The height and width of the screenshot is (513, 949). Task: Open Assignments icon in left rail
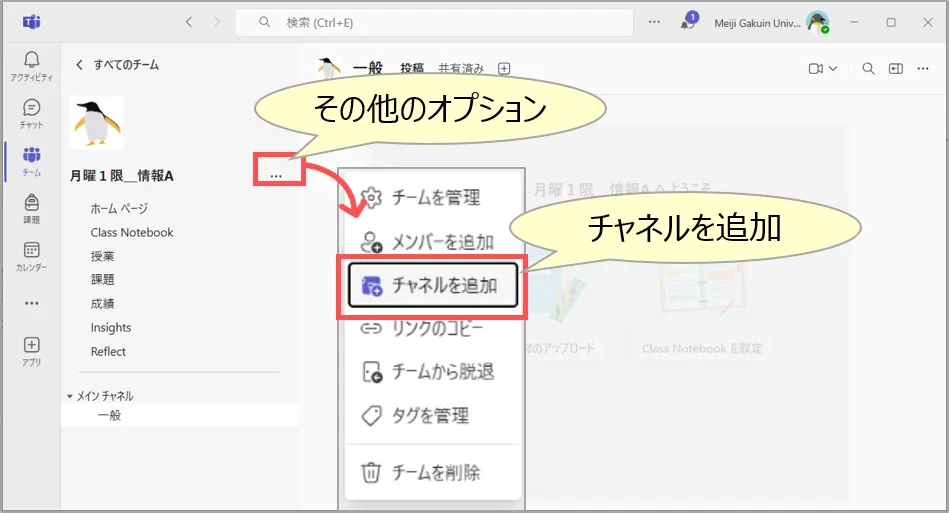(31, 208)
